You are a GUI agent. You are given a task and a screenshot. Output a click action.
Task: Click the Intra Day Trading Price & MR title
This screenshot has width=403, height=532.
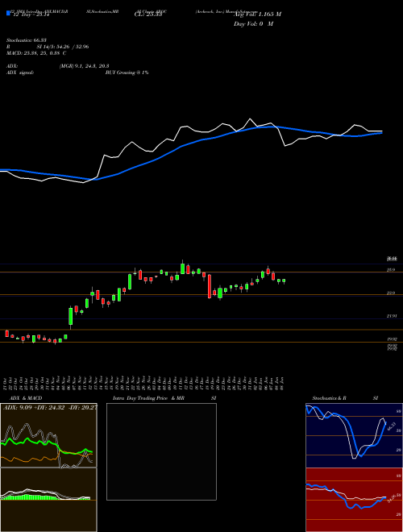click(149, 398)
